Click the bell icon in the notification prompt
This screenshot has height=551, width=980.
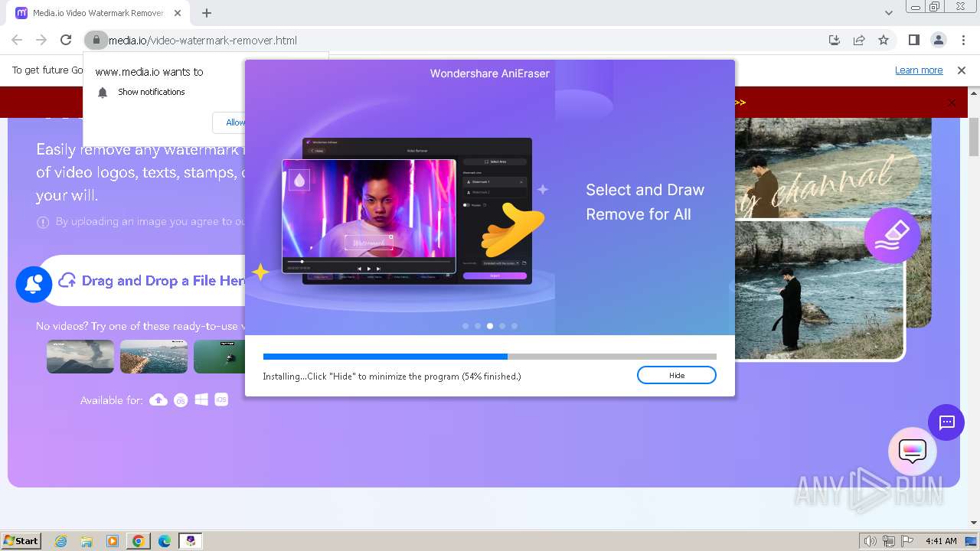point(103,93)
